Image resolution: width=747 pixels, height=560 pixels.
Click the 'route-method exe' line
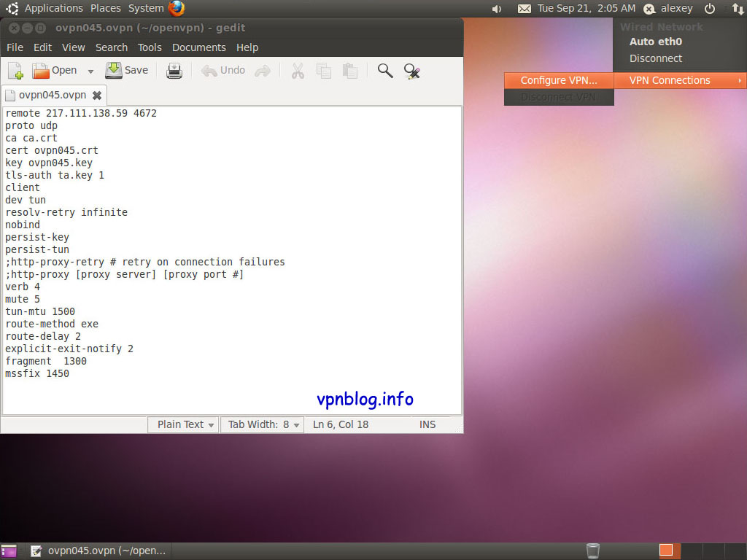tap(52, 324)
